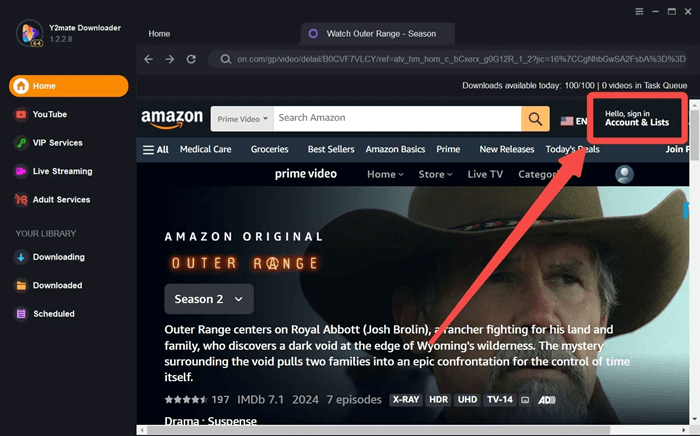Open VIP Services in sidebar

[x=49, y=143]
